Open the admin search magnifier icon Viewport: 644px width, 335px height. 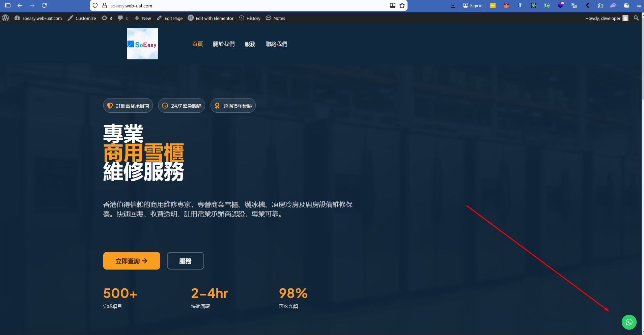click(636, 18)
